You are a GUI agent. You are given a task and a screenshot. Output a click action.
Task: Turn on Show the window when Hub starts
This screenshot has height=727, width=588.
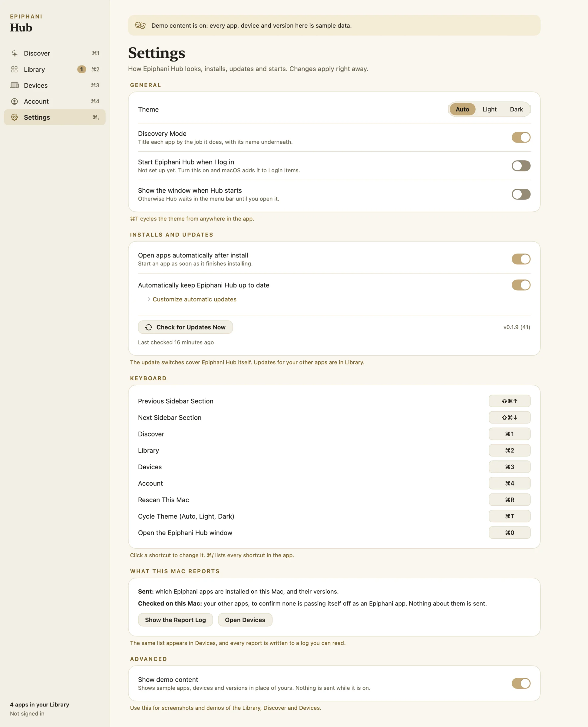tap(521, 194)
